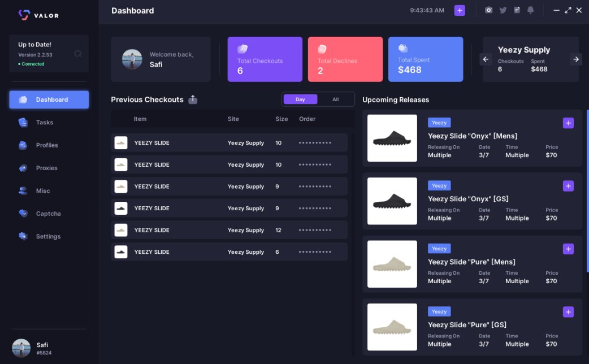Click the Site column header
Screen dimensions: 589x364
tap(233, 119)
